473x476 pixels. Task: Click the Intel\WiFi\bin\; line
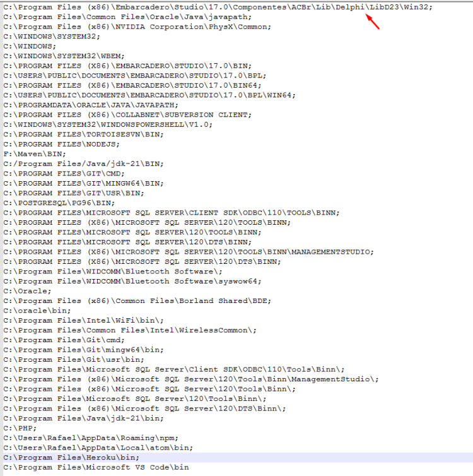click(83, 320)
